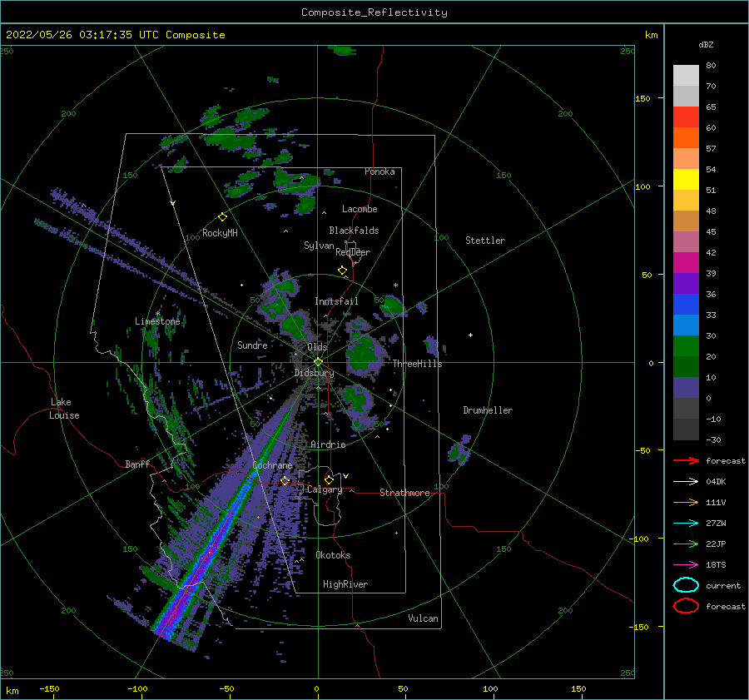Viewport: 749px width, 700px height.
Task: Pick the purple 39-36 dBZ swatch
Action: pyautogui.click(x=686, y=283)
